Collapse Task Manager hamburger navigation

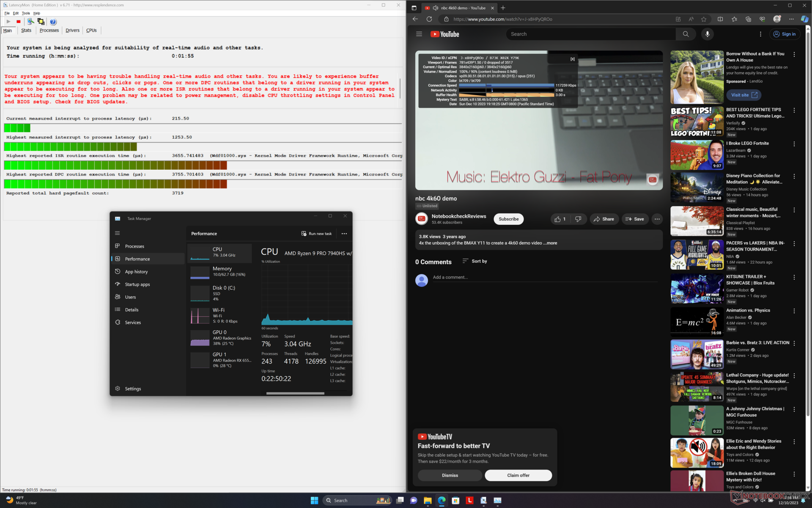118,233
